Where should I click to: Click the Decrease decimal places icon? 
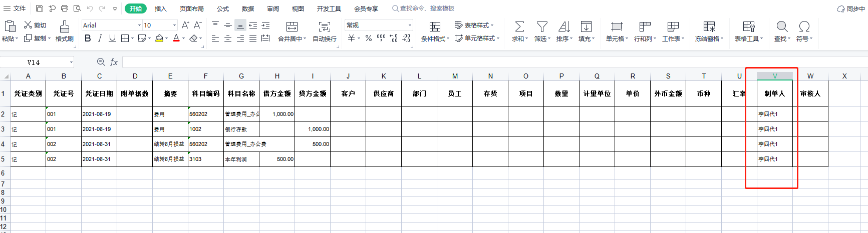point(406,38)
